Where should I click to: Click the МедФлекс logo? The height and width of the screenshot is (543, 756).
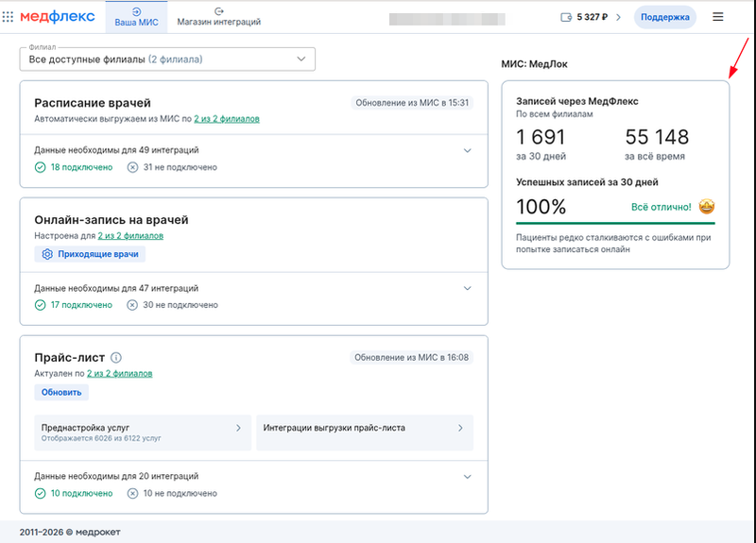(x=58, y=17)
